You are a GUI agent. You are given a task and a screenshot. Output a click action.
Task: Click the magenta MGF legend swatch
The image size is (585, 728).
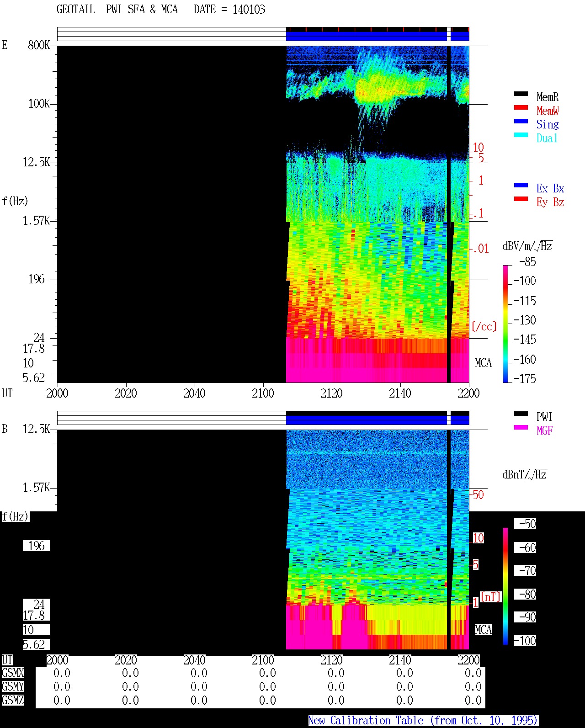coord(521,427)
